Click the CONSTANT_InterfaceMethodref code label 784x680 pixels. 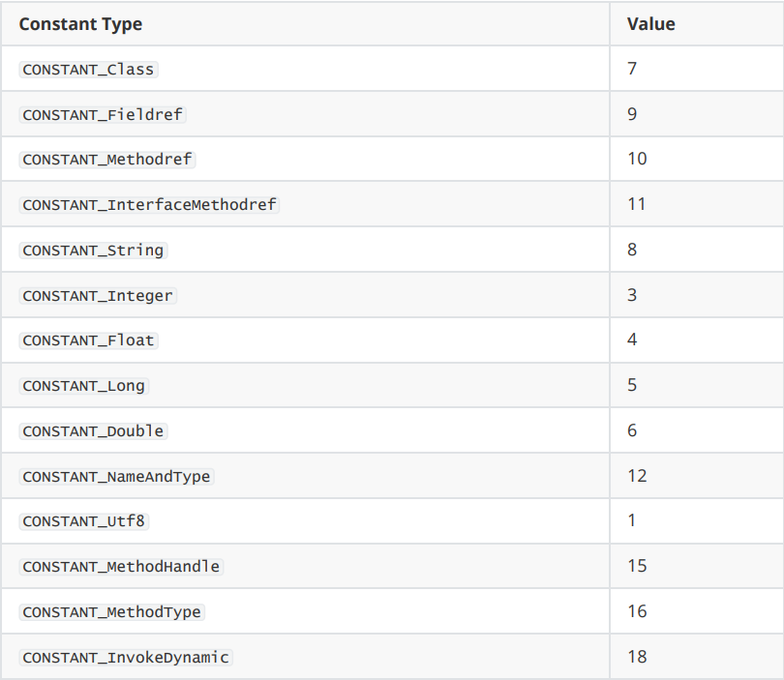pyautogui.click(x=149, y=205)
